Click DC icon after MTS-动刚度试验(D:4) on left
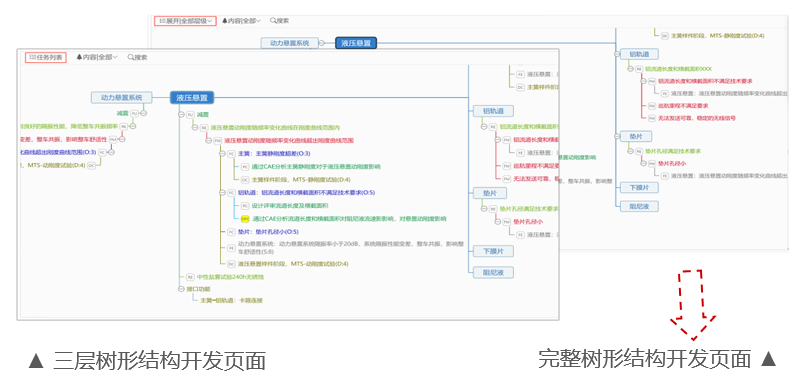Image resolution: width=801 pixels, height=390 pixels. point(91,165)
